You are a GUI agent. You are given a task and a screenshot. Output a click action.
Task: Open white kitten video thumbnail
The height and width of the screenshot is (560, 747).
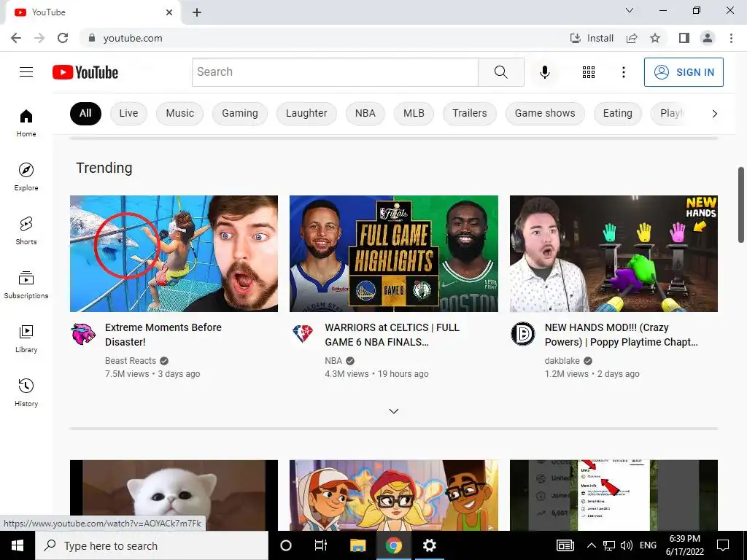click(174, 495)
